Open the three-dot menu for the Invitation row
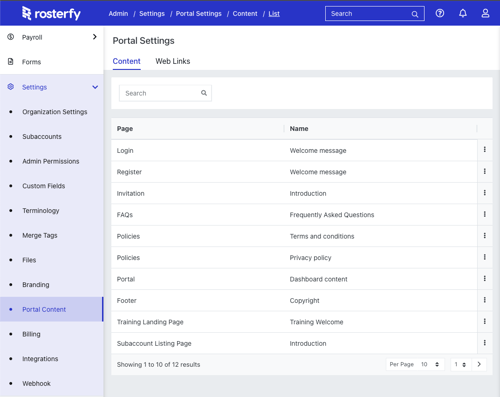 tap(485, 193)
